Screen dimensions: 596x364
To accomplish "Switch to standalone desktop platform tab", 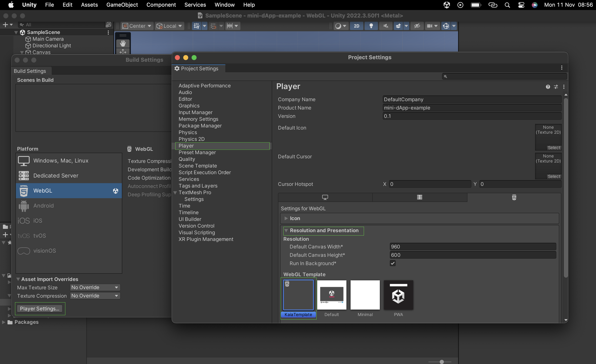I will click(x=325, y=197).
